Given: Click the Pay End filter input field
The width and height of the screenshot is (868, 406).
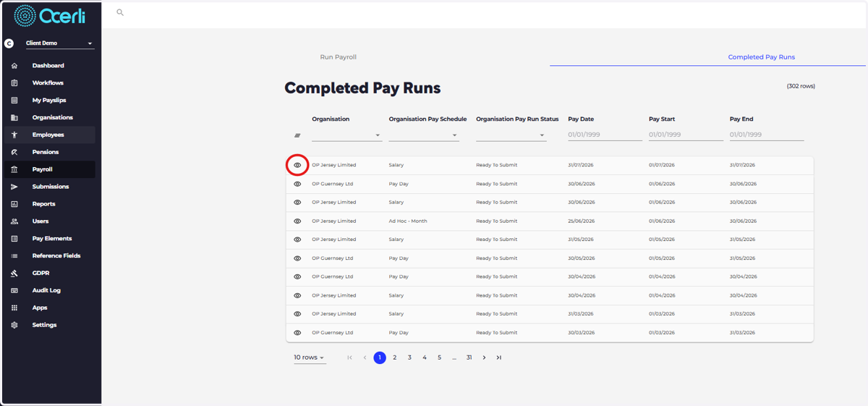Looking at the screenshot, I should pos(767,135).
